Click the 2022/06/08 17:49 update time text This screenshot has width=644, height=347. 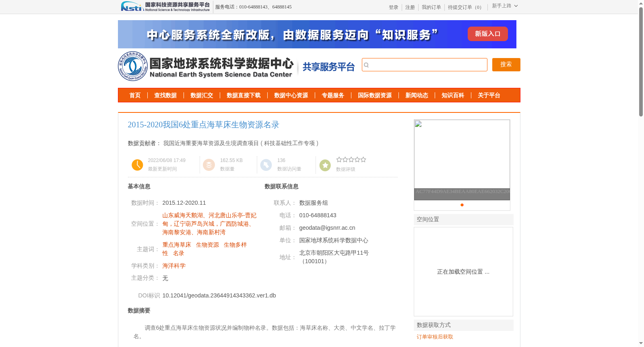tap(167, 160)
